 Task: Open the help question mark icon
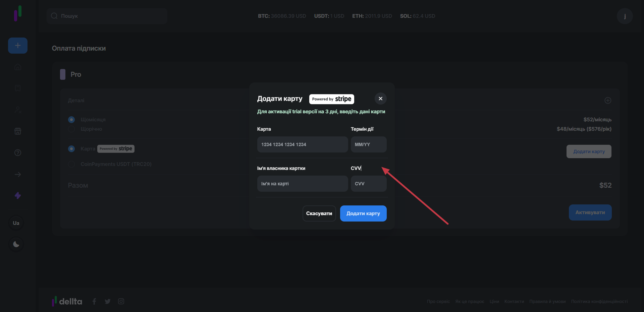(x=18, y=153)
